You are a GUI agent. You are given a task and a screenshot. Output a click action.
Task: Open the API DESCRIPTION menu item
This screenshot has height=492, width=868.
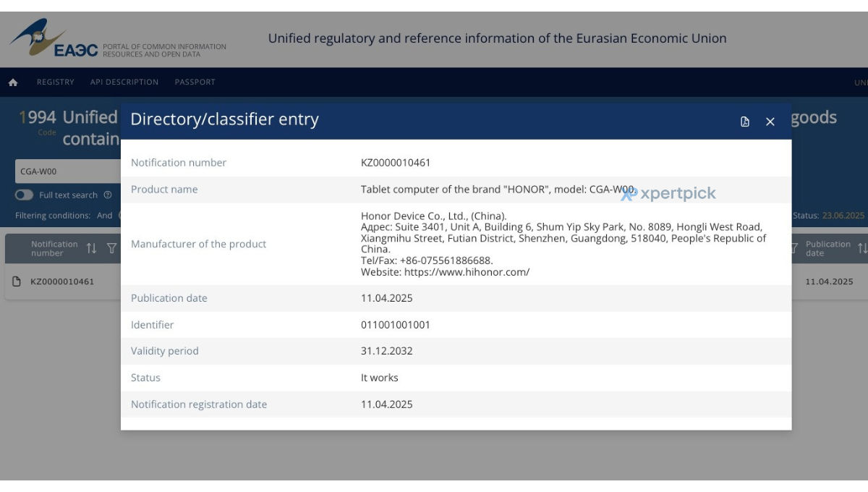coord(124,82)
